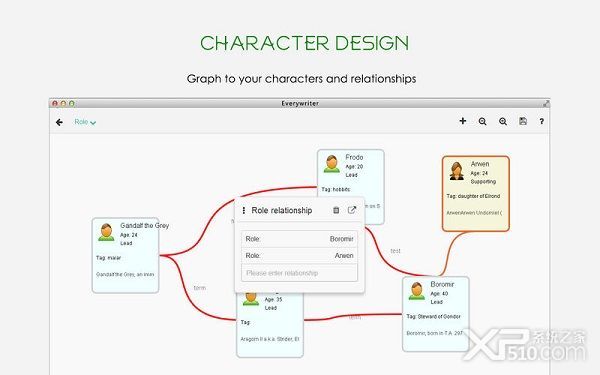Click the window fullscreen corner icon

(x=546, y=103)
